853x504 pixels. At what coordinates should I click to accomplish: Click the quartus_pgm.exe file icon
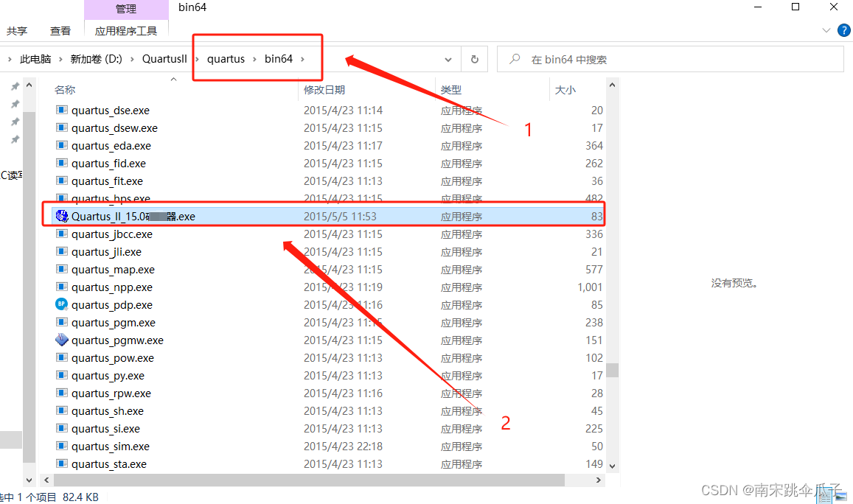62,322
